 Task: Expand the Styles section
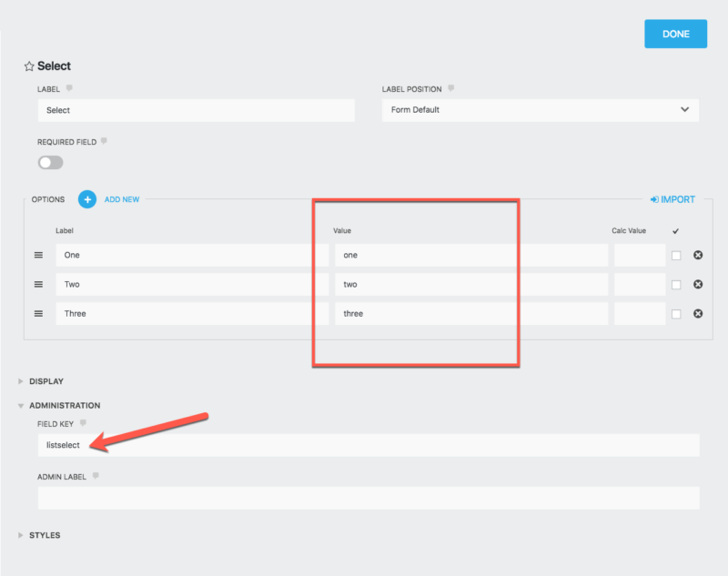pyautogui.click(x=44, y=535)
